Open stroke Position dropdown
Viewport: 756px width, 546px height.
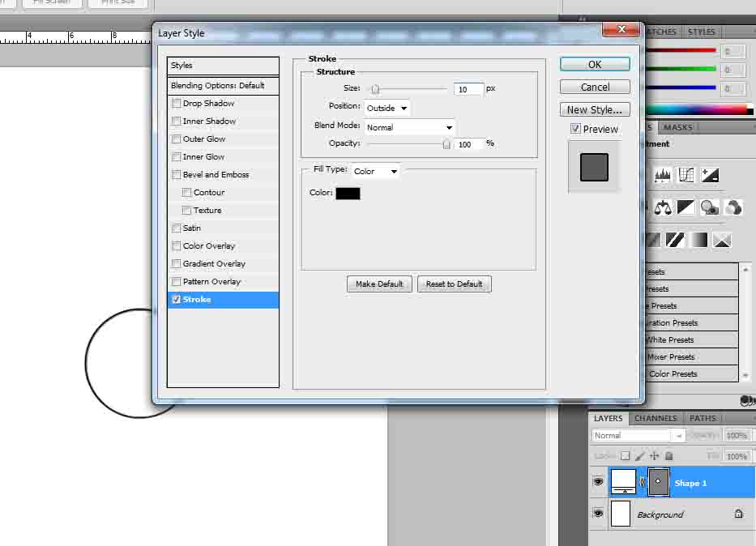[387, 108]
